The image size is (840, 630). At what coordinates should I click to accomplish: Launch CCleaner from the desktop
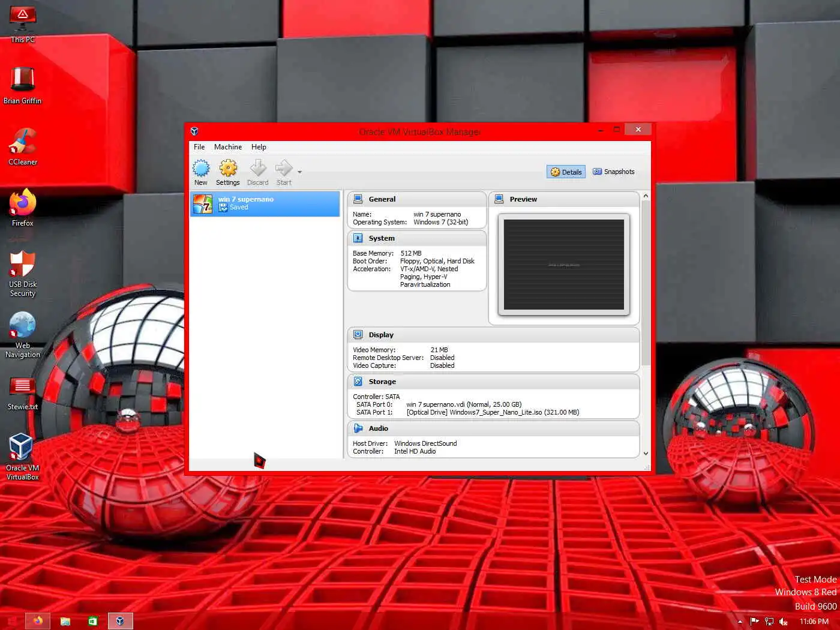click(x=23, y=146)
